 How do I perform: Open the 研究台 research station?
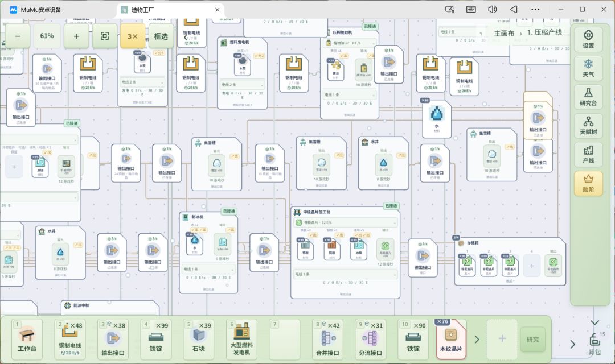coord(588,97)
